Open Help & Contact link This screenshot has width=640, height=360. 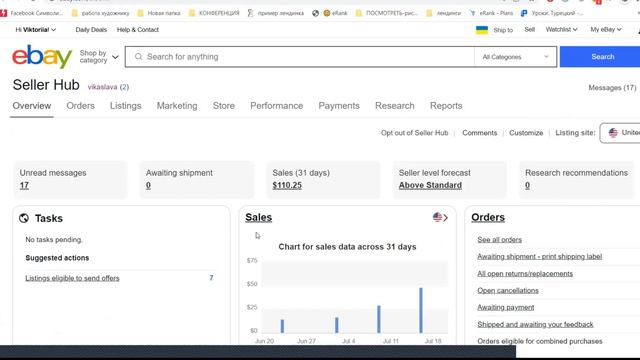tap(138, 30)
